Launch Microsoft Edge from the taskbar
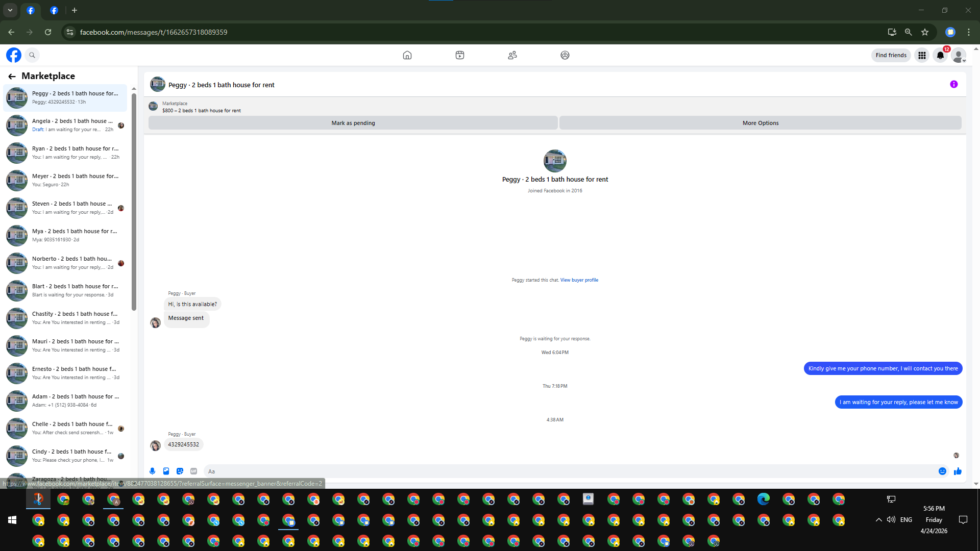Image resolution: width=980 pixels, height=551 pixels. point(764,499)
